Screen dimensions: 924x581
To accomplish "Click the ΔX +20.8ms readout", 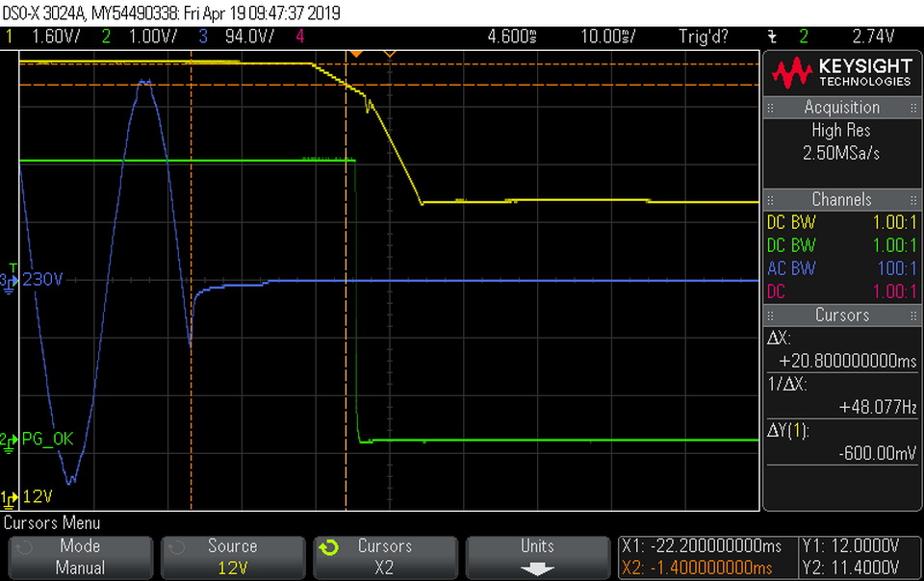I will [841, 350].
